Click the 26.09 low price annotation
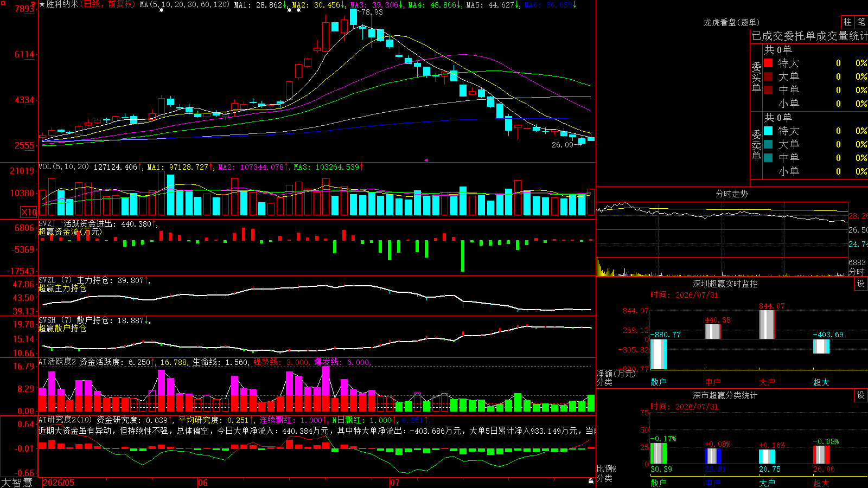 [563, 145]
